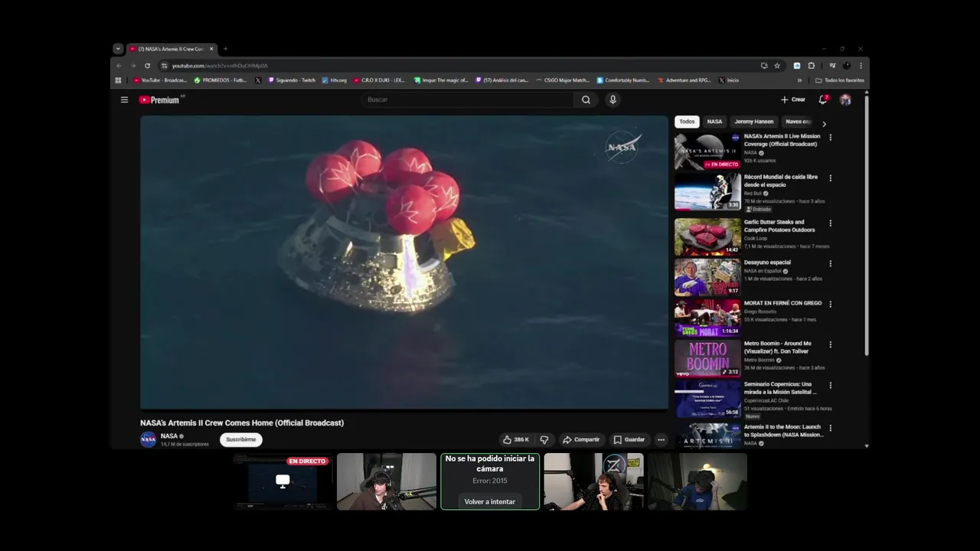This screenshot has width=980, height=551.
Task: Open MORAT EN FERNÉ CON GREGO title
Action: click(x=782, y=303)
